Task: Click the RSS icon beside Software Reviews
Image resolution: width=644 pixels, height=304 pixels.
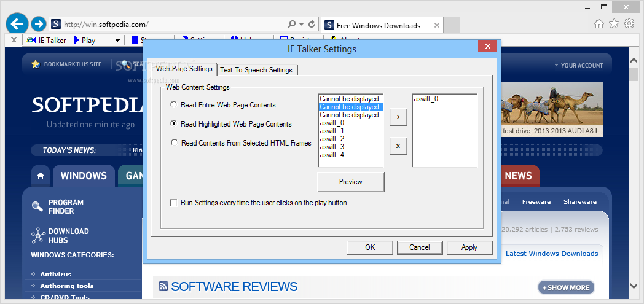Action: pos(163,286)
